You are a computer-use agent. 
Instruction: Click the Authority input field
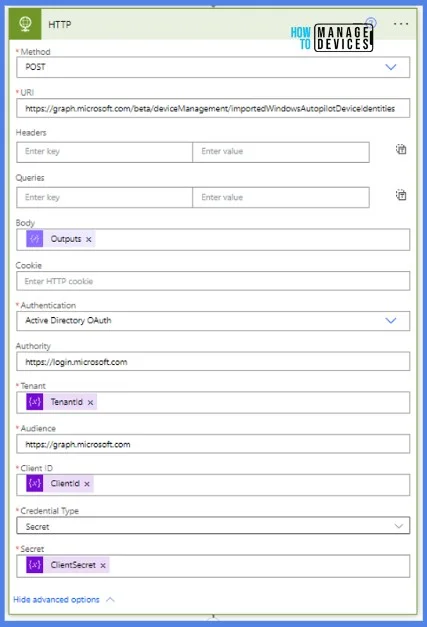click(x=213, y=361)
